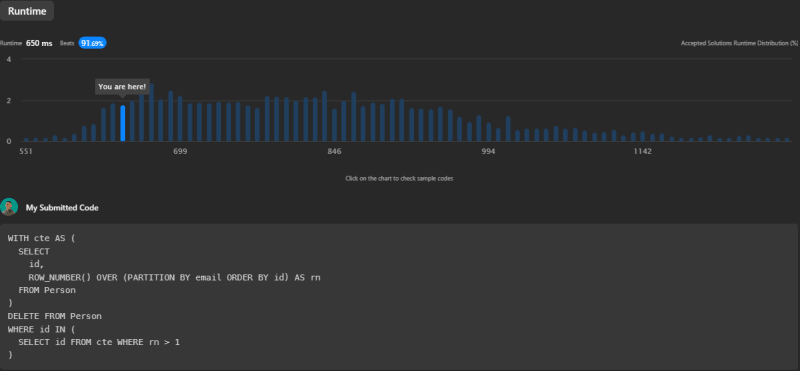Click the 'You are here!' tooltip

[122, 87]
